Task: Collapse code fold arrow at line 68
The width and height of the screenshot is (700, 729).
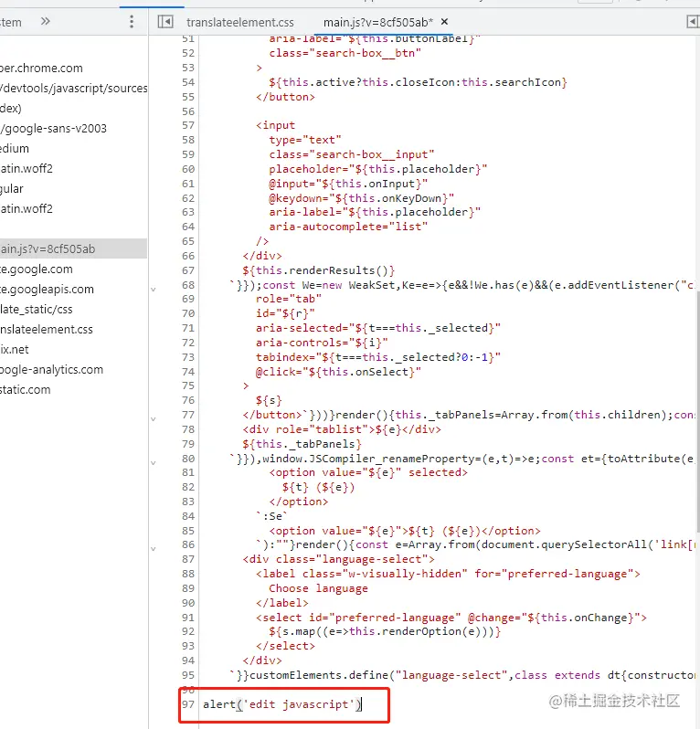Action: (153, 290)
